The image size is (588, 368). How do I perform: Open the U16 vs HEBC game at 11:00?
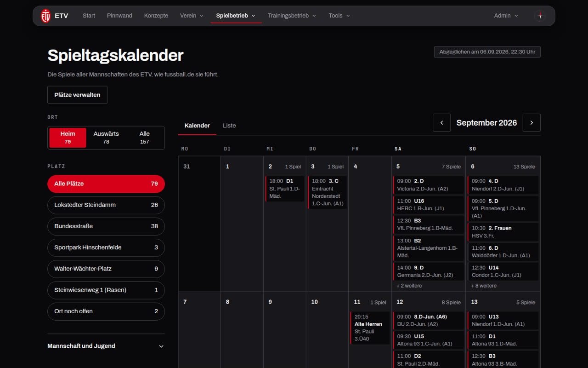(429, 205)
